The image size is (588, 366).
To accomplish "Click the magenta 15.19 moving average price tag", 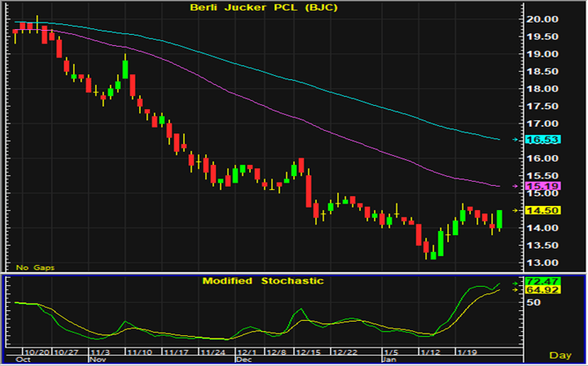I will [541, 185].
